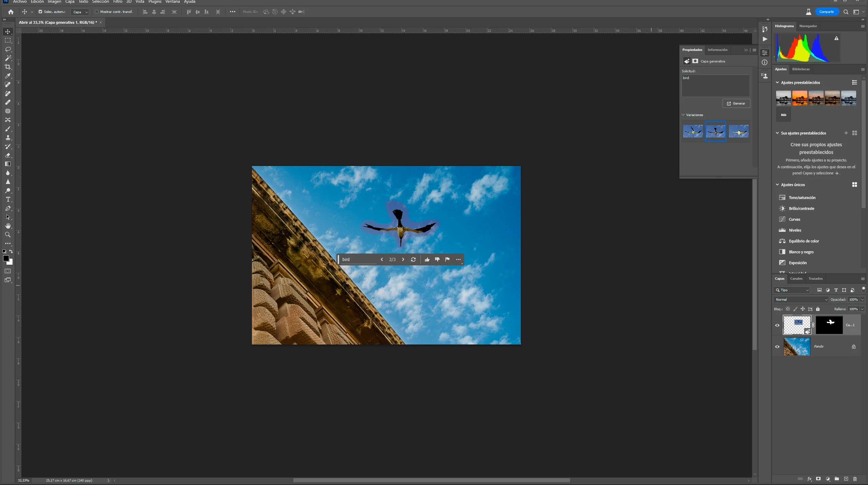Open the Normal blend mode dropdown
This screenshot has width=868, height=485.
click(x=801, y=300)
